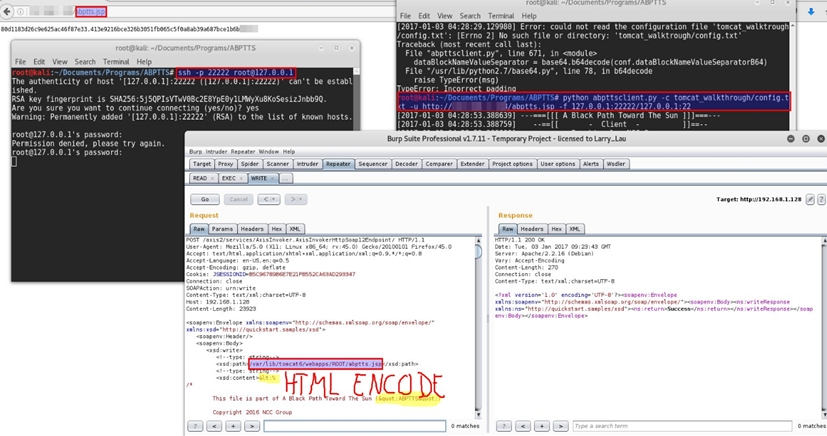Image resolution: width=827 pixels, height=436 pixels.
Task: Switch to the Proxy tab in Burp
Action: pyautogui.click(x=227, y=164)
